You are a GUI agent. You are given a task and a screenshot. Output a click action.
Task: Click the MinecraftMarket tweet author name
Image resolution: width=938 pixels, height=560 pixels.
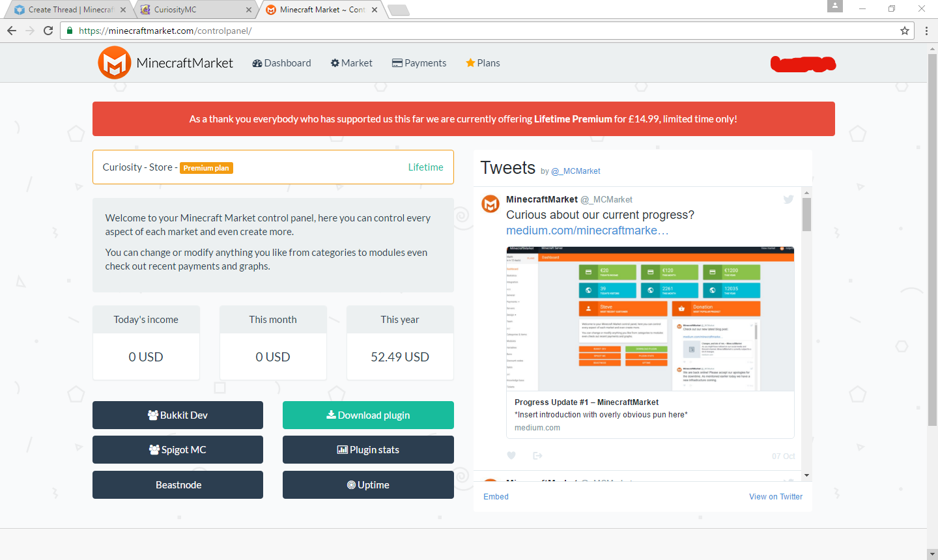click(542, 199)
